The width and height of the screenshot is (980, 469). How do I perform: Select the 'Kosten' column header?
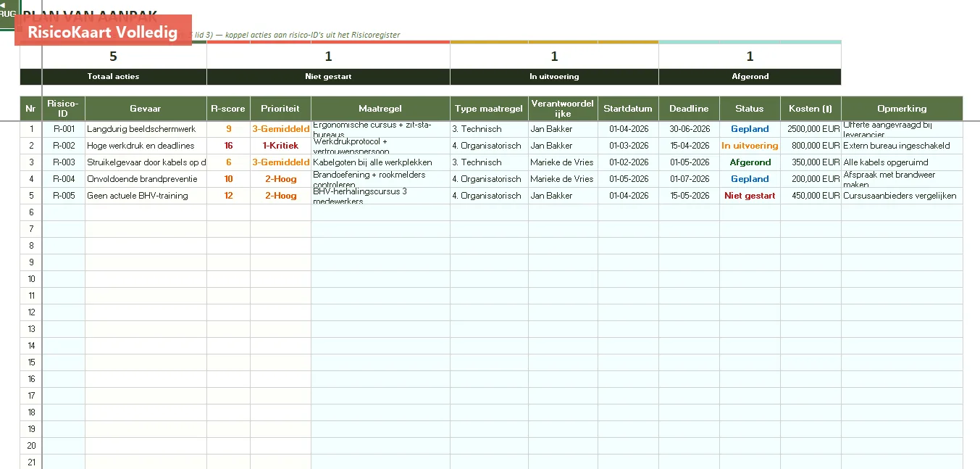pyautogui.click(x=811, y=108)
